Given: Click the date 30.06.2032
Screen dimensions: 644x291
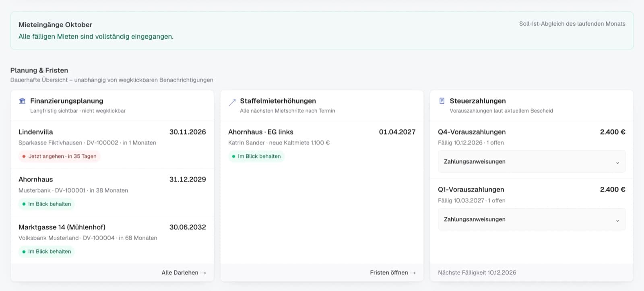Looking at the screenshot, I should click(x=188, y=227).
